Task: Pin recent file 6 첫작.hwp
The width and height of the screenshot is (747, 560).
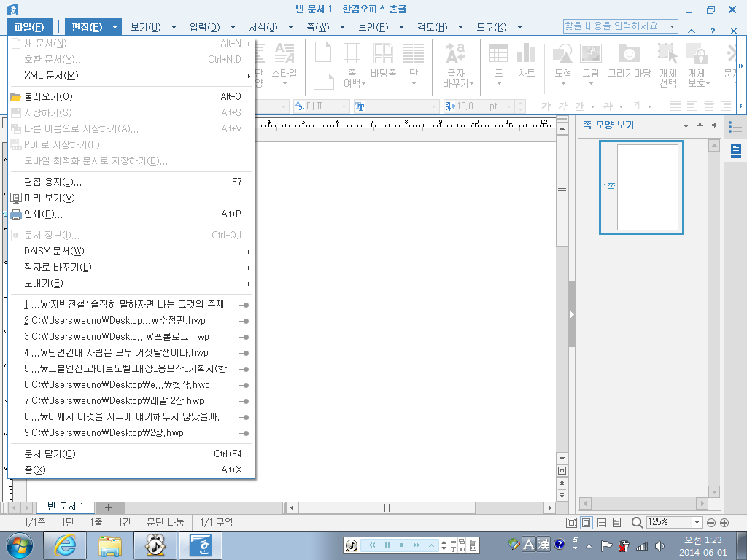Action: [244, 385]
